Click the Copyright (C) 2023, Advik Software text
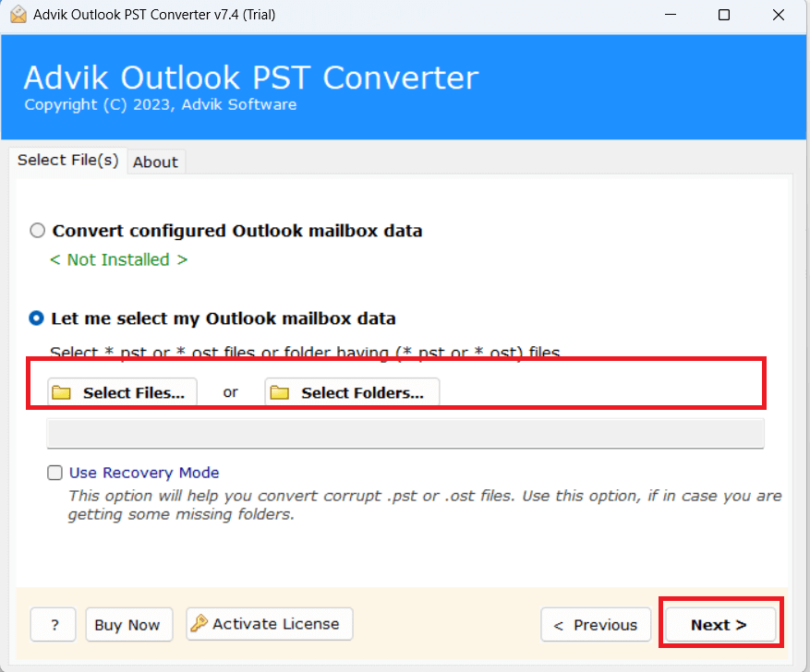 (x=161, y=105)
